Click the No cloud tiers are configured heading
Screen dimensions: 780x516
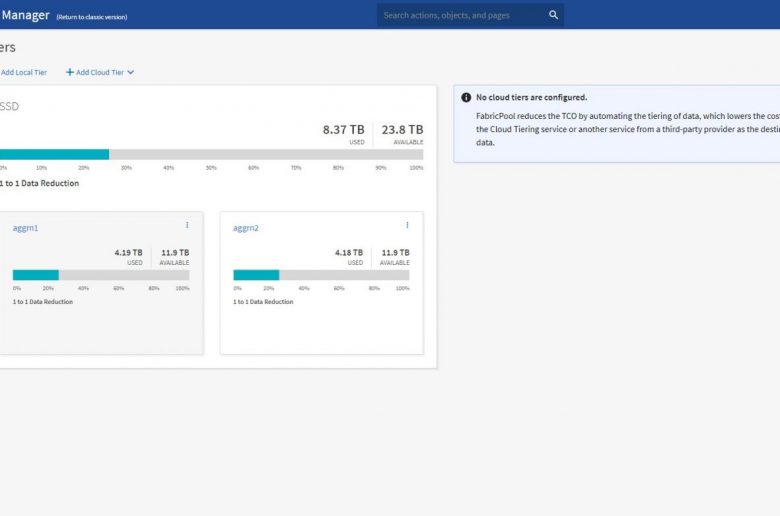pyautogui.click(x=531, y=98)
